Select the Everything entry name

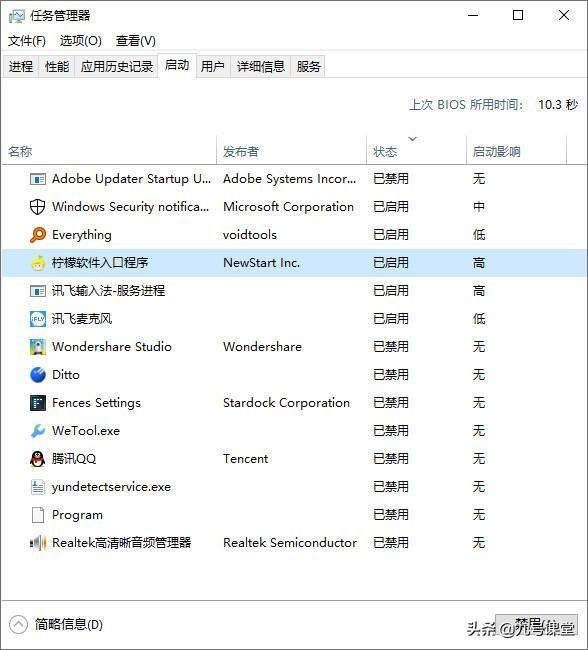[82, 235]
